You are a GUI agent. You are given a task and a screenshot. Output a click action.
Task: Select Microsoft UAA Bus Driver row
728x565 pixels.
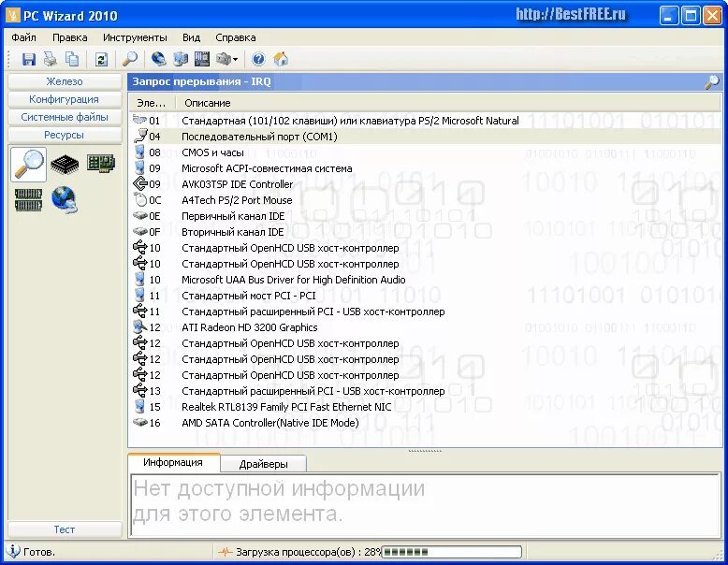pyautogui.click(x=425, y=280)
